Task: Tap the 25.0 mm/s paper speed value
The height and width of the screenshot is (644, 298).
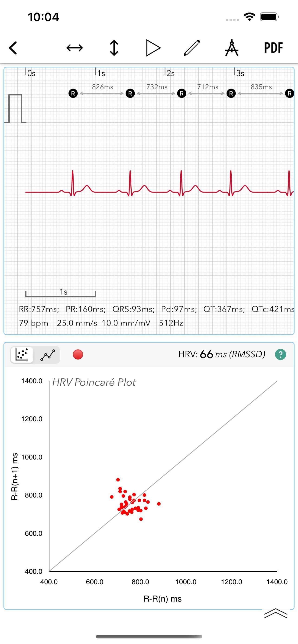Action: 77,323
